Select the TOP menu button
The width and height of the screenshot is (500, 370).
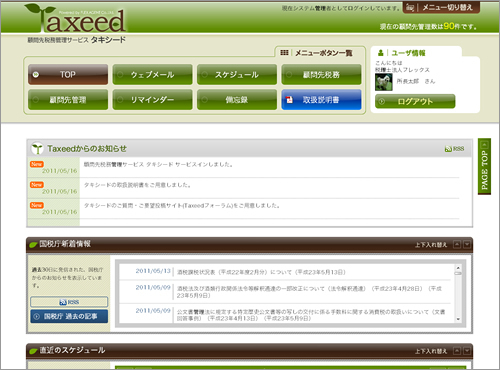click(68, 74)
